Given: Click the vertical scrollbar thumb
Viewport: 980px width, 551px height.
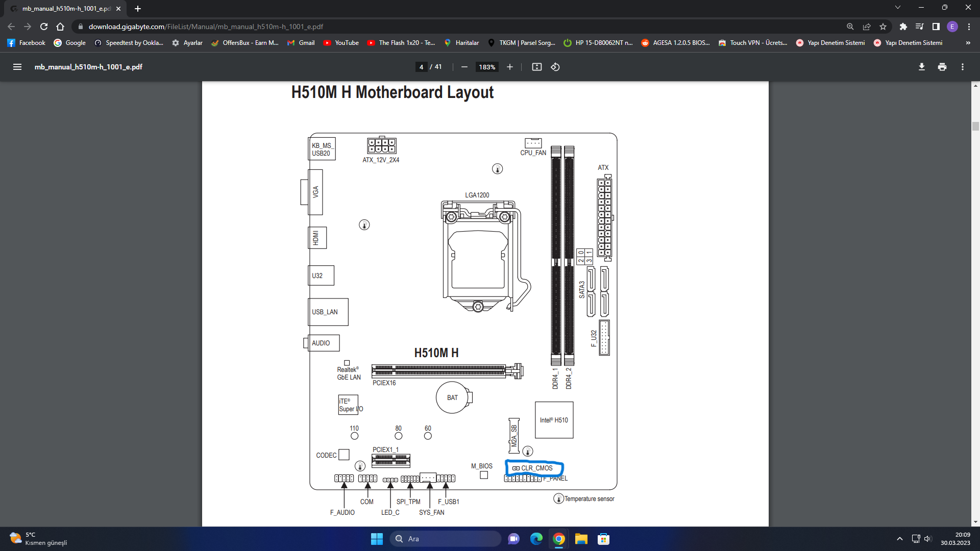Looking at the screenshot, I should (975, 126).
